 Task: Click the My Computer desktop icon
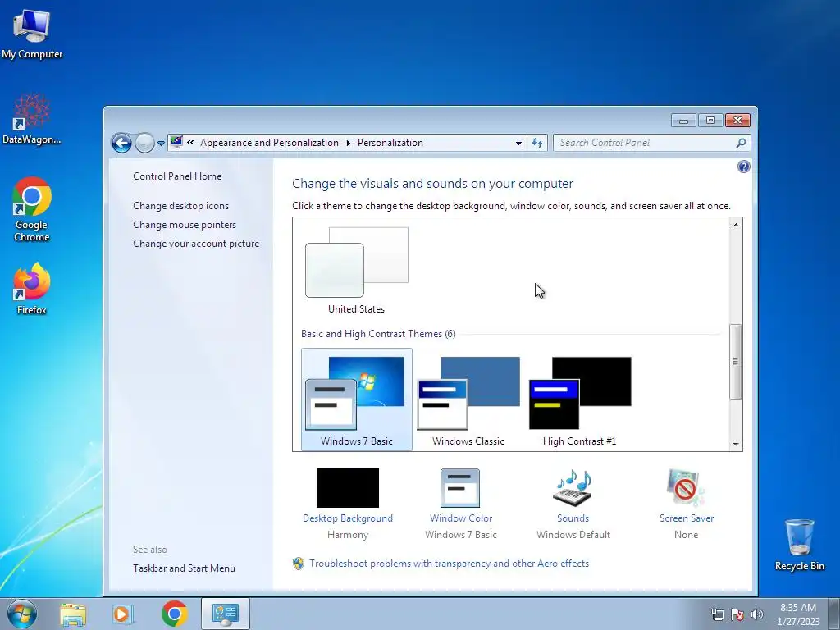click(32, 34)
